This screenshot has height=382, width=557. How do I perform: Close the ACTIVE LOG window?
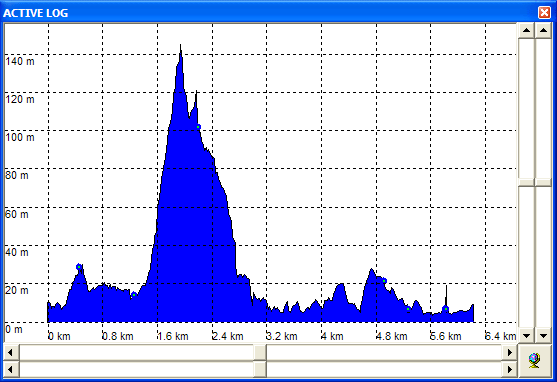pyautogui.click(x=544, y=12)
